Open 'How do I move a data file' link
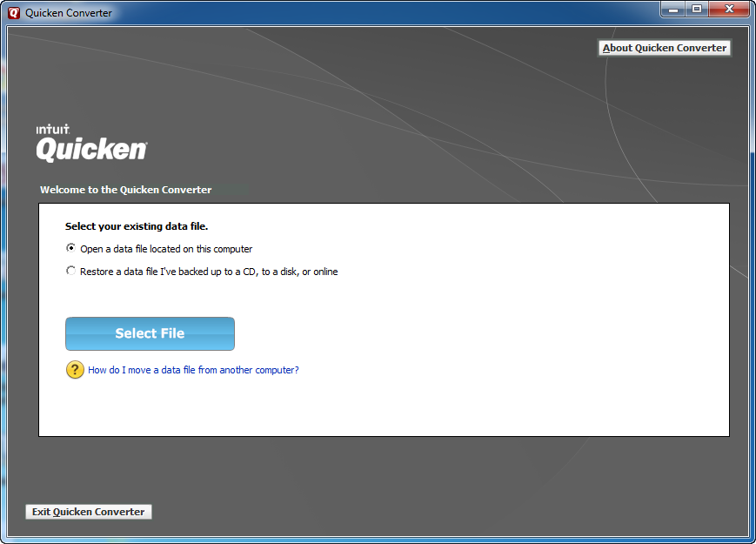 click(x=193, y=370)
